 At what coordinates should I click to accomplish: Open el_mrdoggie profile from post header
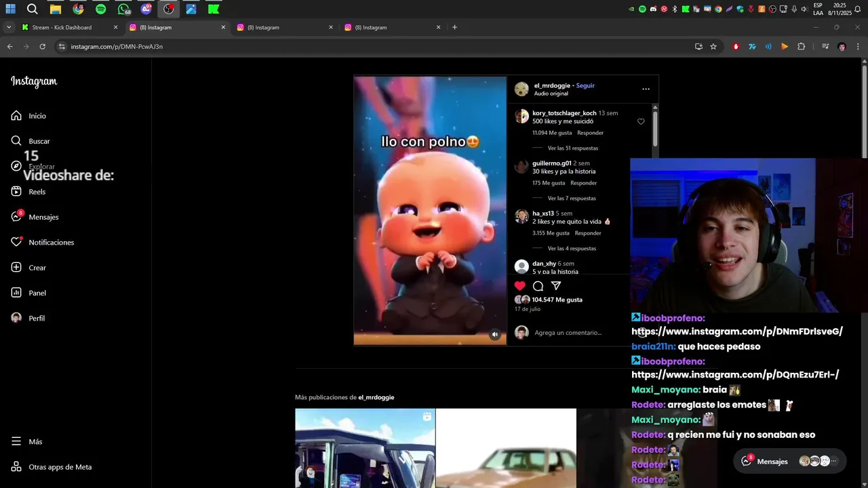[x=552, y=85]
